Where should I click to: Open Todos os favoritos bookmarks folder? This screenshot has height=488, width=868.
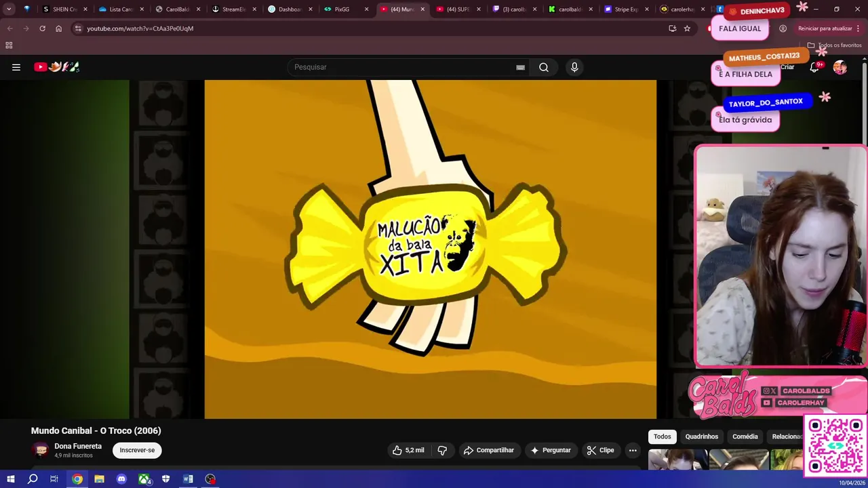834,45
